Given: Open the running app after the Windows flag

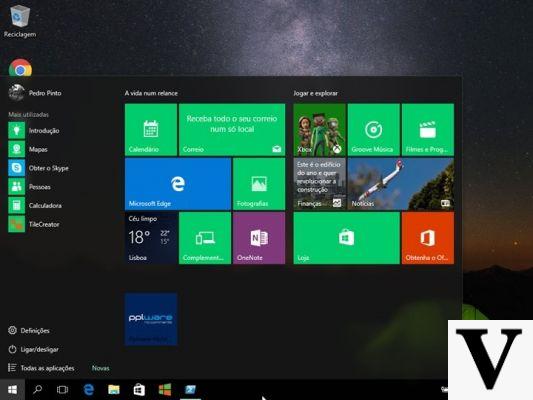Looking at the screenshot, I should [190, 389].
